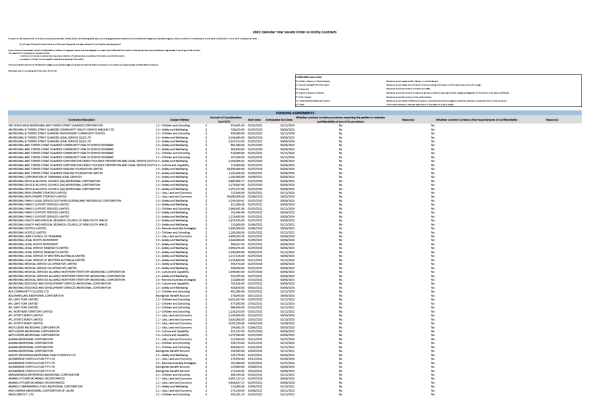
Task: Select the Subject Matter column header
Action: 179,120
